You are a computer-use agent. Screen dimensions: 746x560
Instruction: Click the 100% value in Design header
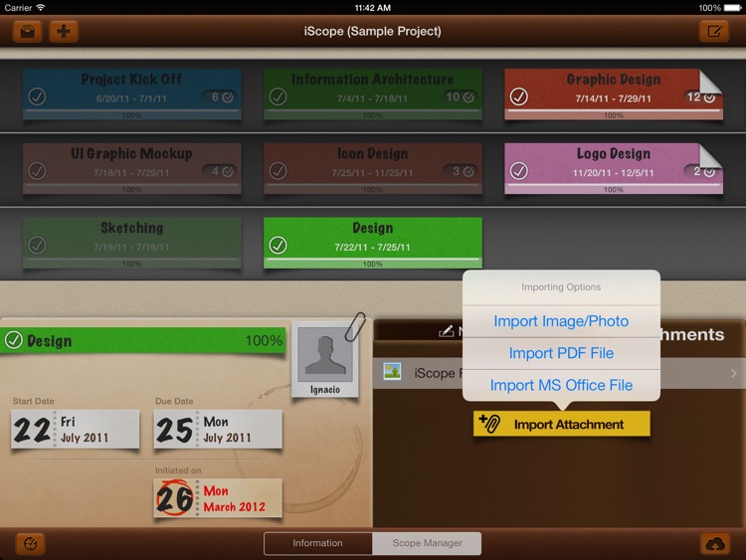click(264, 340)
